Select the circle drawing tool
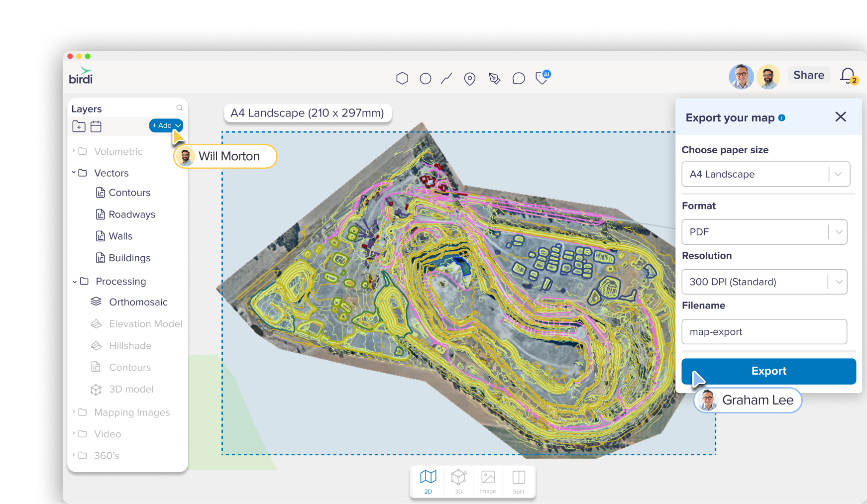 [426, 78]
